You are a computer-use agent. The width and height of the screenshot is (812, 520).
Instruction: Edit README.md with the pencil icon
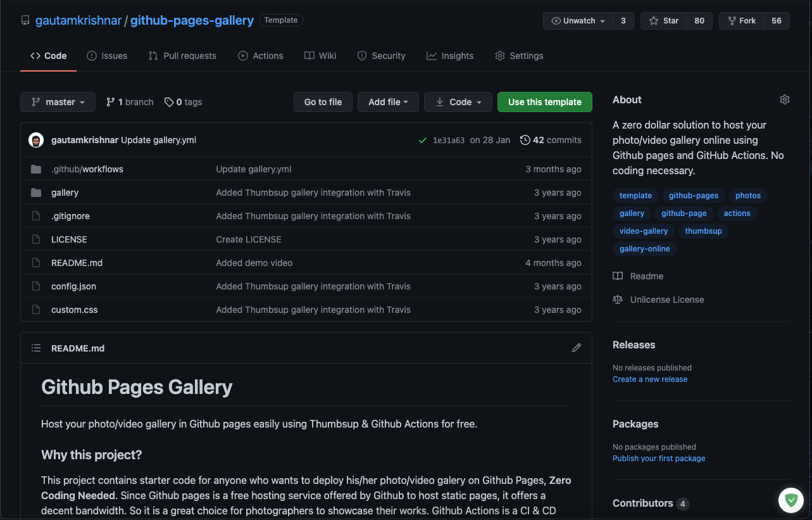(x=577, y=348)
